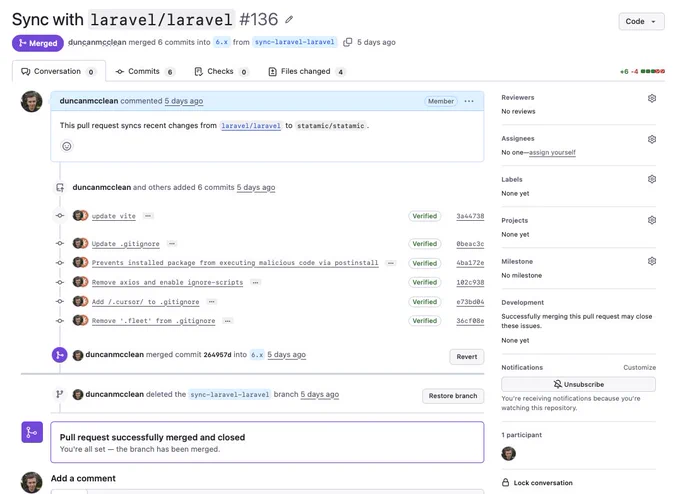This screenshot has height=494, width=680.
Task: Expand the Update .gitignore commit description
Action: click(x=172, y=244)
